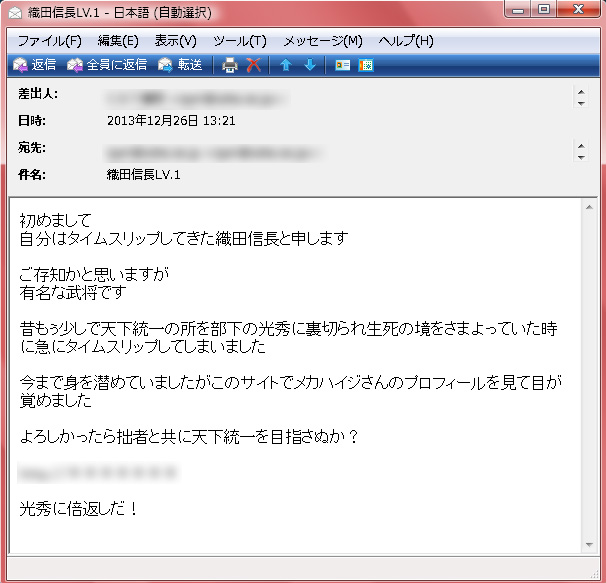Click the line 初めまして in message
Image resolution: width=606 pixels, height=583 pixels.
pyautogui.click(x=55, y=220)
